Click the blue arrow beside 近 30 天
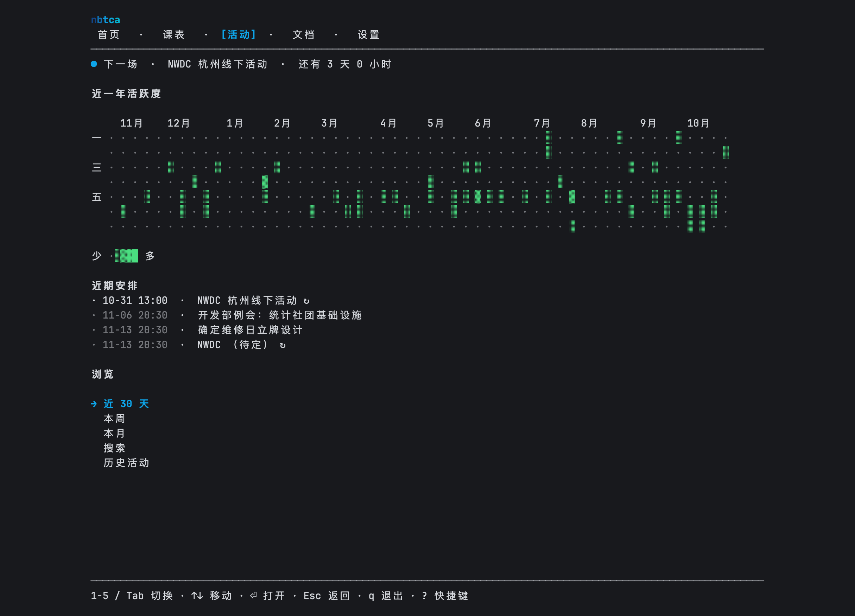 point(94,404)
